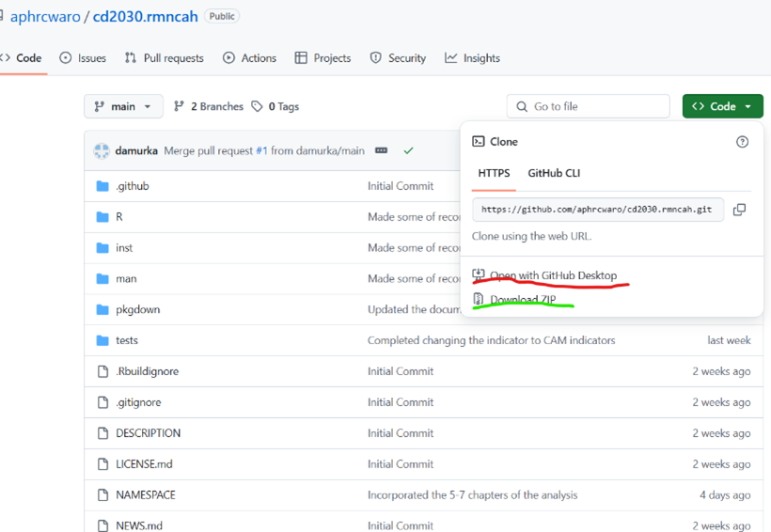Click the file icon beside DESCRIPTION

click(102, 433)
